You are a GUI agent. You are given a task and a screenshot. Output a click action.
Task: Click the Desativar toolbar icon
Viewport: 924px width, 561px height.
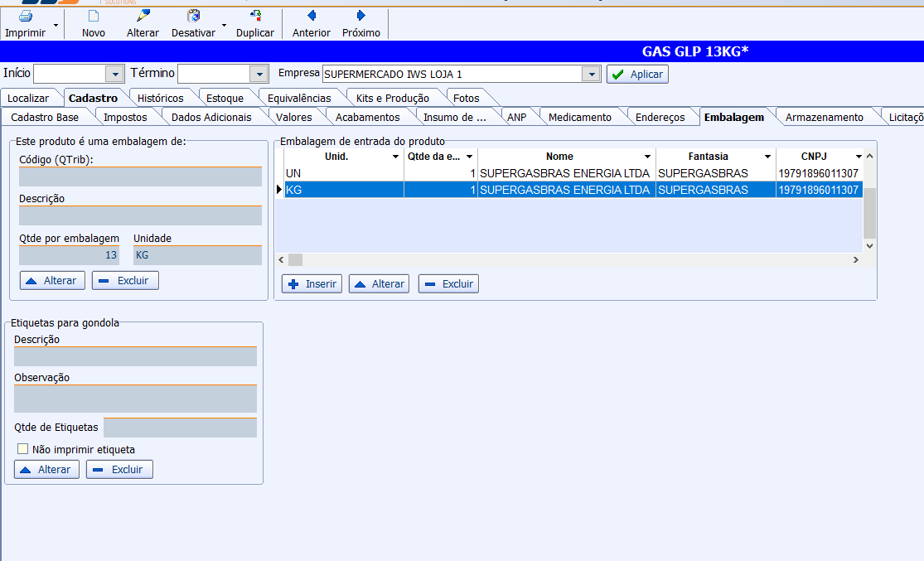[x=193, y=16]
